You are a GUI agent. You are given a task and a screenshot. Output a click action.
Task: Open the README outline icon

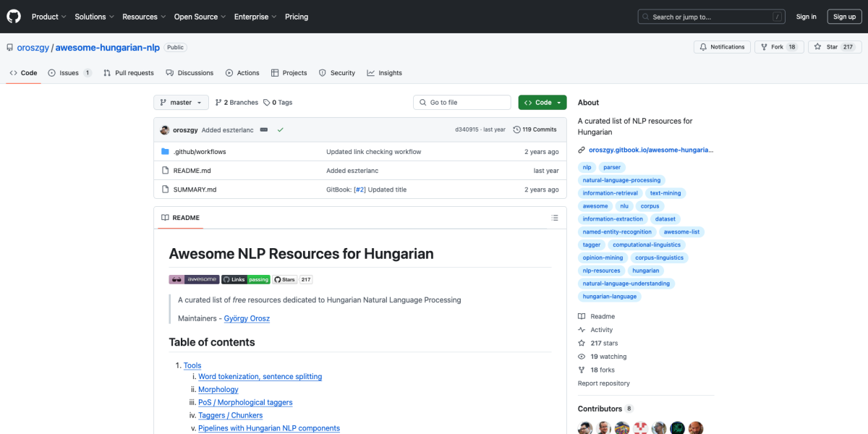[555, 217]
